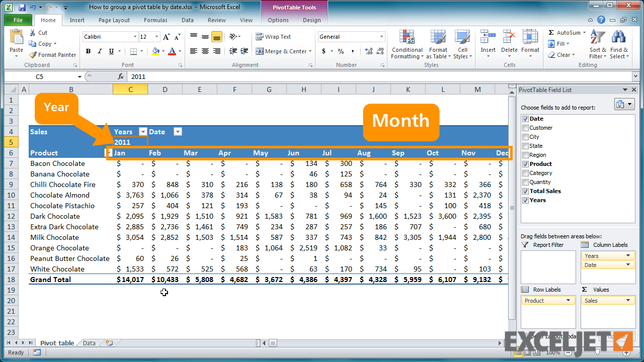
Task: Uncheck the Date field checkbox
Action: point(525,119)
